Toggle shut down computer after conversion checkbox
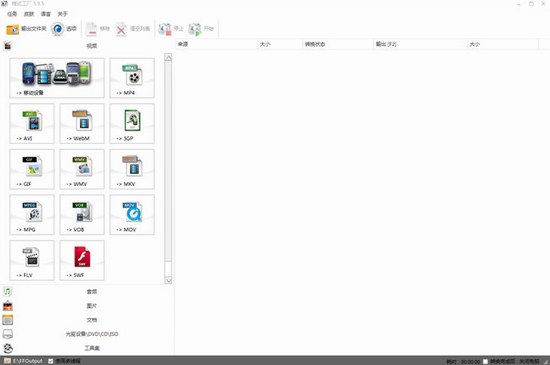Viewport: 550px width, 365px height. [x=485, y=361]
